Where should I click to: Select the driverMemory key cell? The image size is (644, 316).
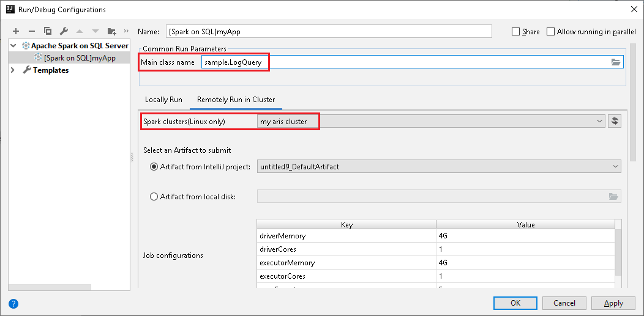click(x=346, y=236)
